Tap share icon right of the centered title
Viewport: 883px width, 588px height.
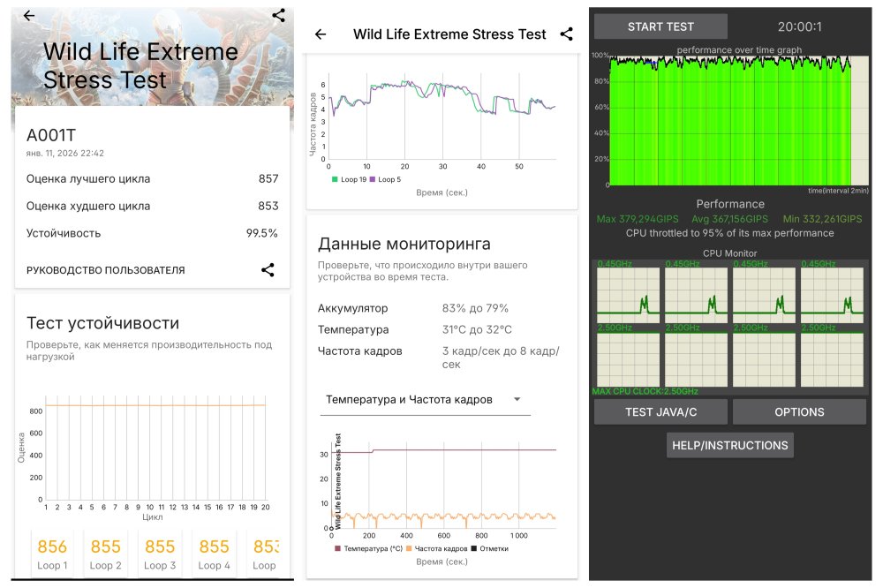click(x=566, y=34)
